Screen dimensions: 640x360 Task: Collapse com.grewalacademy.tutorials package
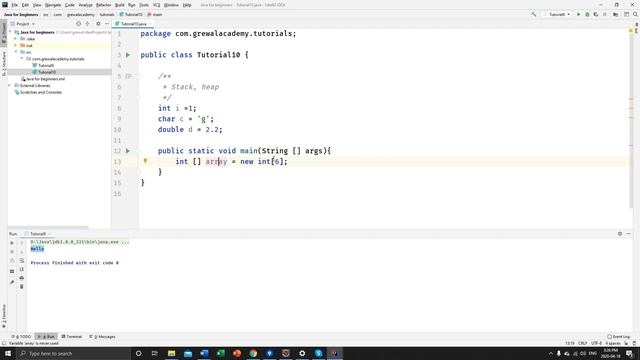tap(22, 59)
